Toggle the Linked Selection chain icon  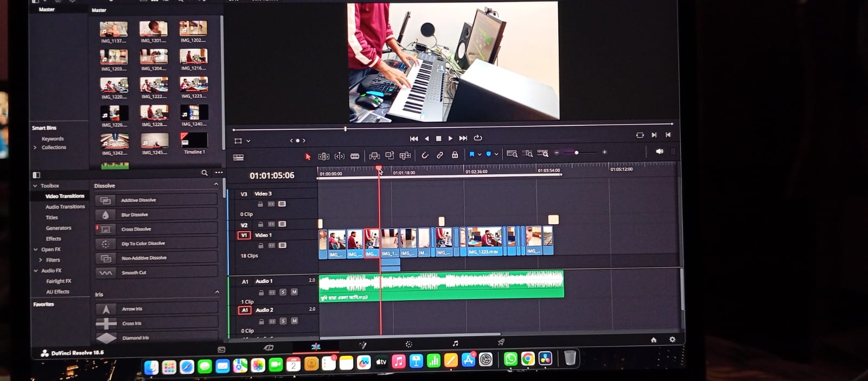440,155
